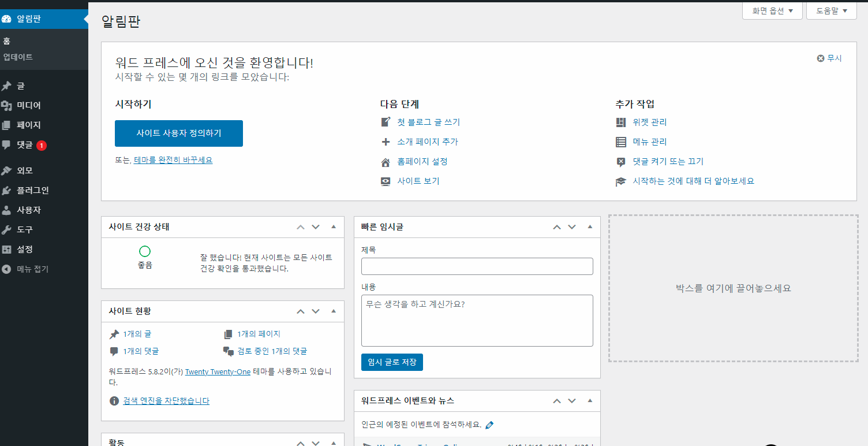The image size is (868, 446).
Task: Move 사이트 건강 상태 box down
Action: [x=316, y=227]
